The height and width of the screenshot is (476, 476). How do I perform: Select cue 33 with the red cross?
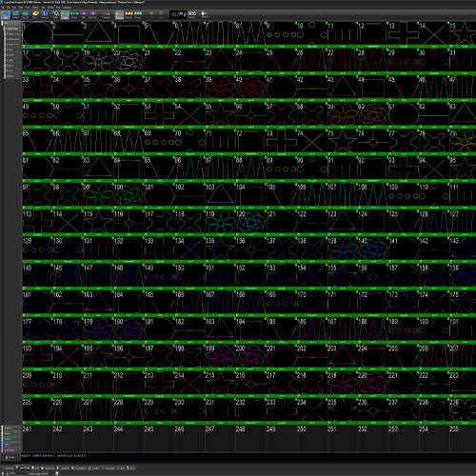(x=37, y=89)
